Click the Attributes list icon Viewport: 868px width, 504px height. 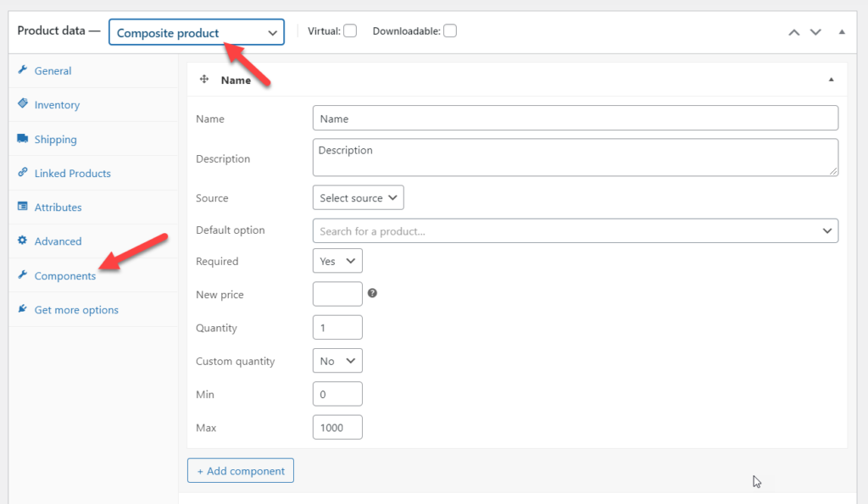(x=23, y=207)
